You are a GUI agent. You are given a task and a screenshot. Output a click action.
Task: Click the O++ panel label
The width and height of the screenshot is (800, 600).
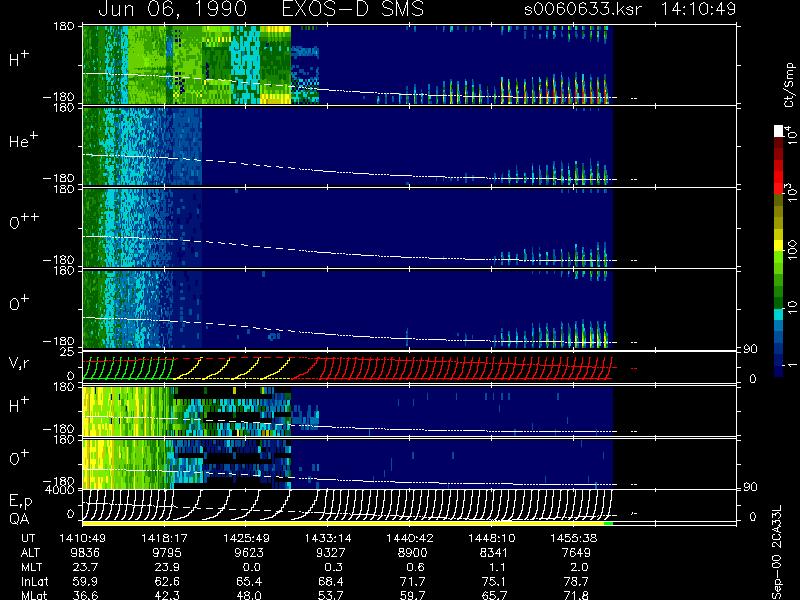pyautogui.click(x=24, y=221)
